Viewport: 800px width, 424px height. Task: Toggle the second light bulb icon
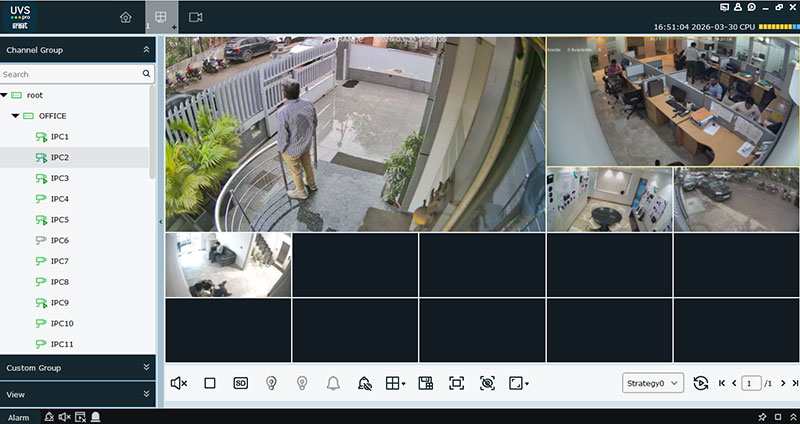click(x=302, y=383)
